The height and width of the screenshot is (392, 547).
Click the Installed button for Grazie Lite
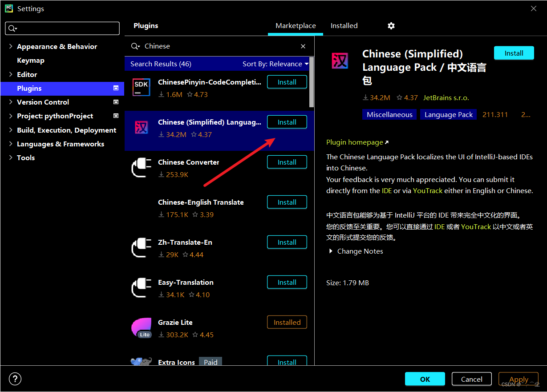(287, 322)
